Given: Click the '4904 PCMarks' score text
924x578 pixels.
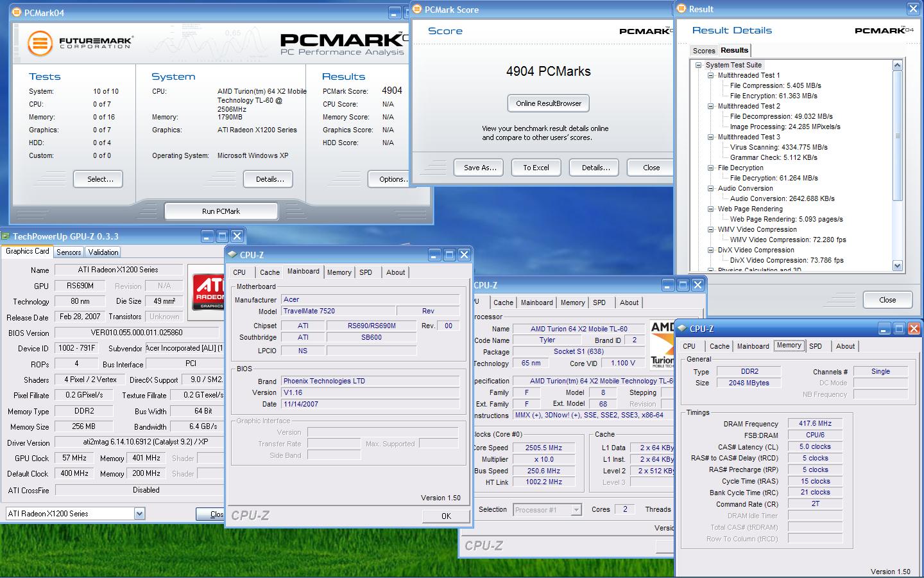Looking at the screenshot, I should (x=548, y=71).
